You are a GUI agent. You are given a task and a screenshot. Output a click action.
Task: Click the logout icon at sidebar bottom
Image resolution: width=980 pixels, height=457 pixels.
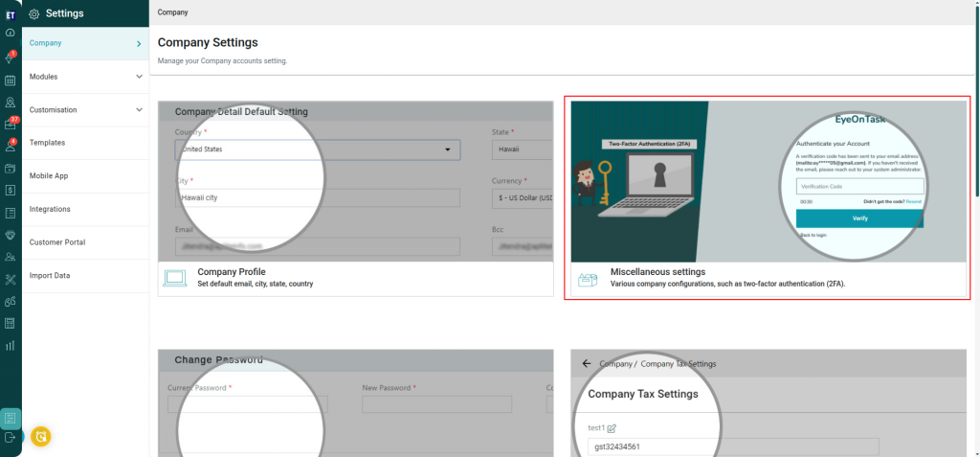click(x=10, y=437)
